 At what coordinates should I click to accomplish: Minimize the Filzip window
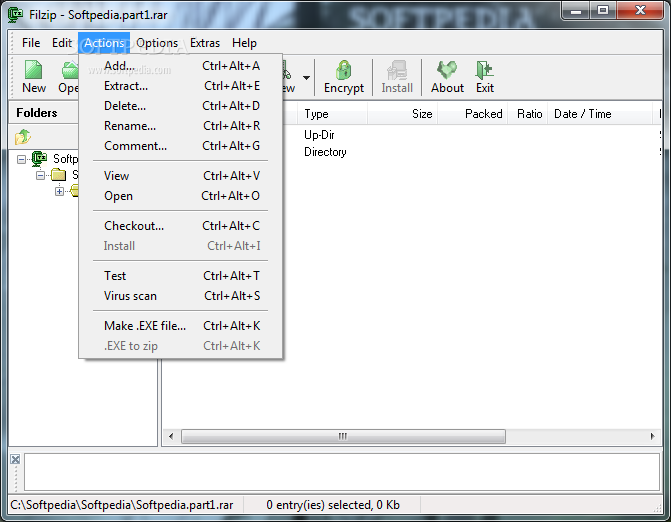(576, 10)
